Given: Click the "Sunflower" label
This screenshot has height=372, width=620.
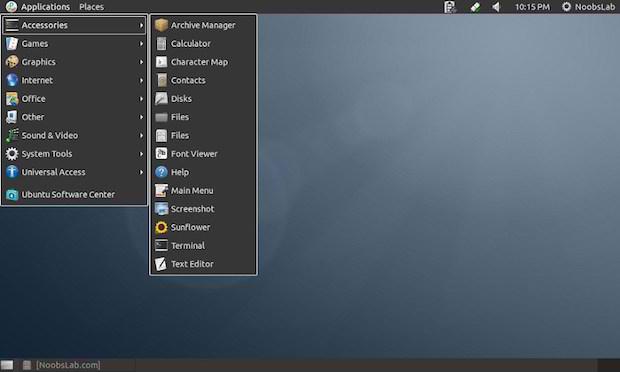Looking at the screenshot, I should (191, 227).
